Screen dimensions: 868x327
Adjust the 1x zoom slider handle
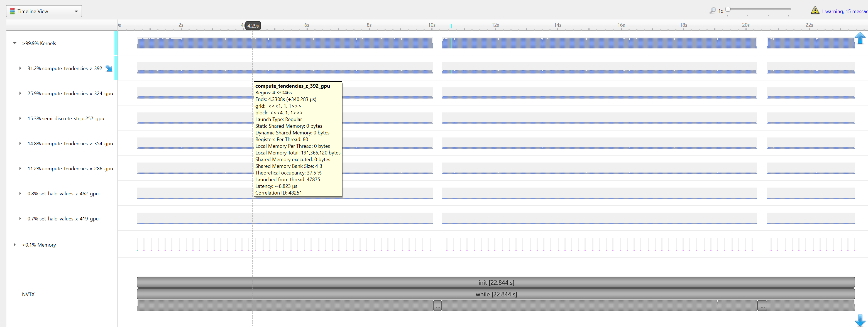[728, 9]
